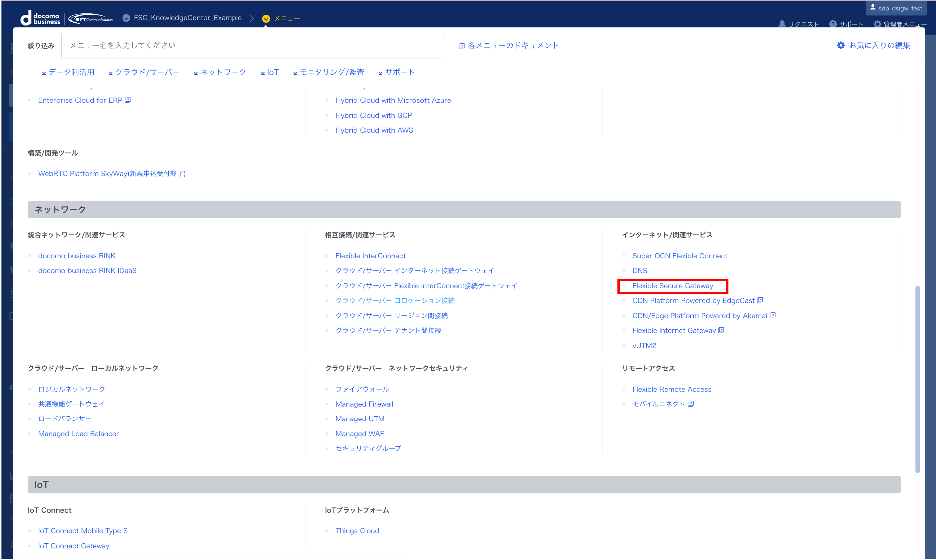Click the gear icon for お気に入りの編集
Screen dimensions: 936x560
[x=840, y=45]
